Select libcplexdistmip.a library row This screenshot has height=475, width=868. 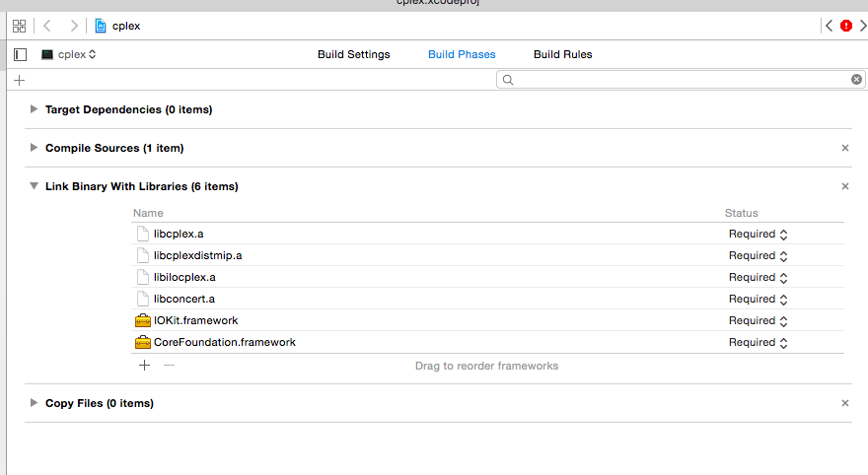(x=487, y=255)
